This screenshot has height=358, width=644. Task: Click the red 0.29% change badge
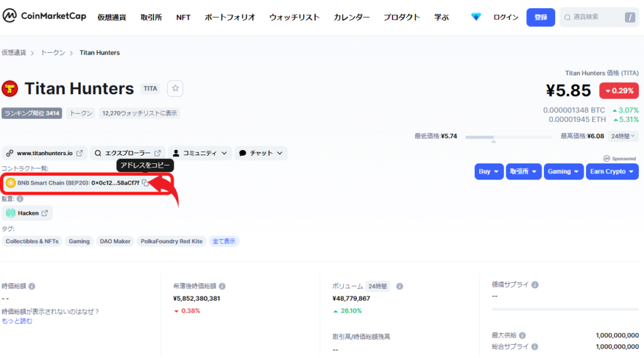tap(619, 90)
